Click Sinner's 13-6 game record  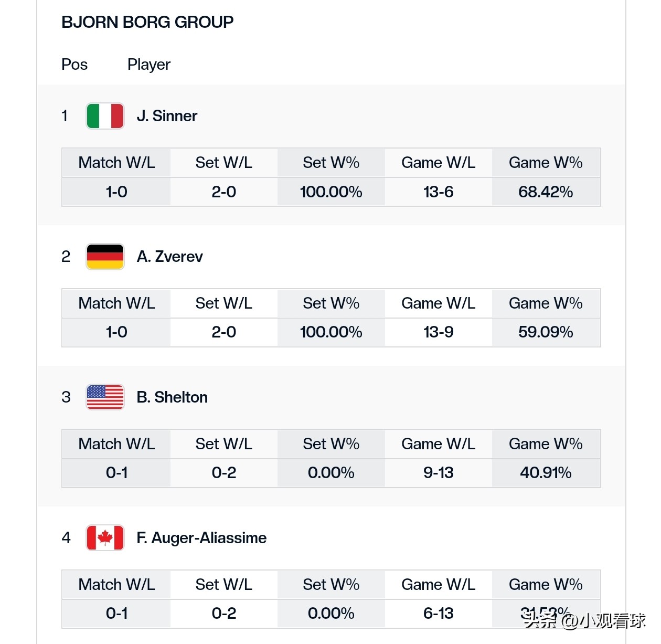[438, 192]
